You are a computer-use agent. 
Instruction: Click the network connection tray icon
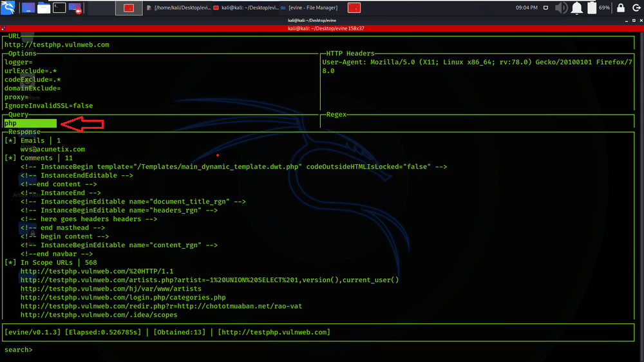[x=545, y=8]
